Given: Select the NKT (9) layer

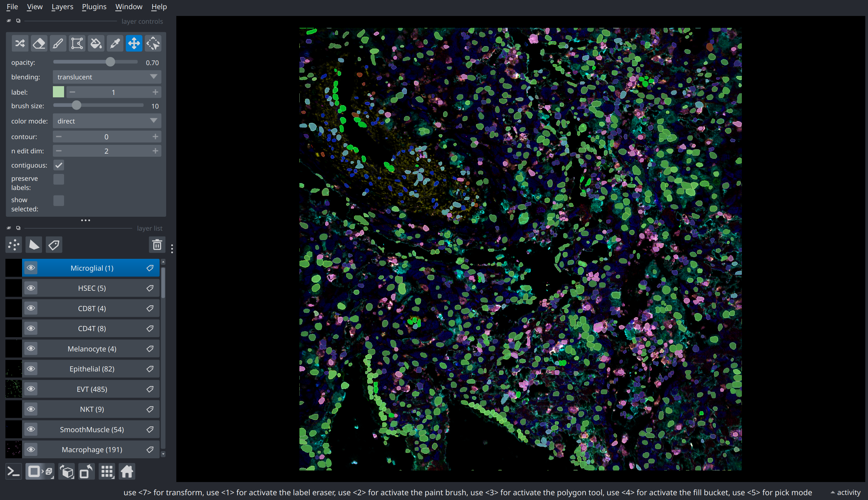Looking at the screenshot, I should point(91,409).
